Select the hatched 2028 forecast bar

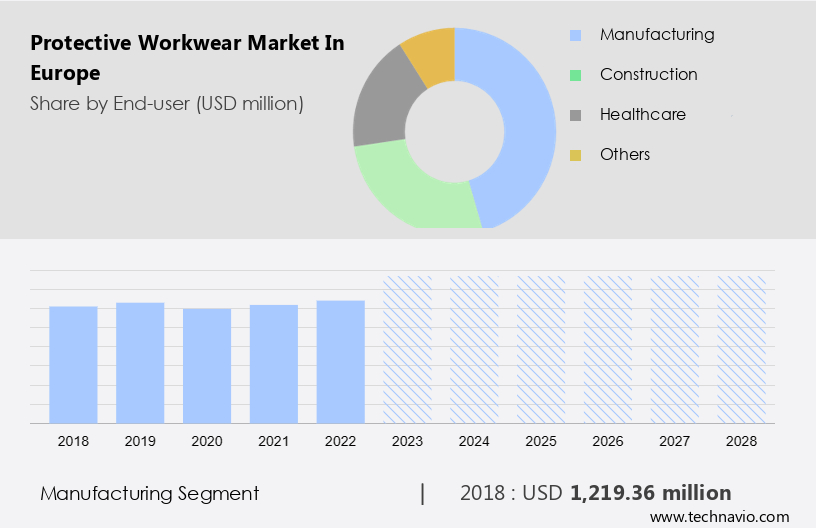click(742, 349)
